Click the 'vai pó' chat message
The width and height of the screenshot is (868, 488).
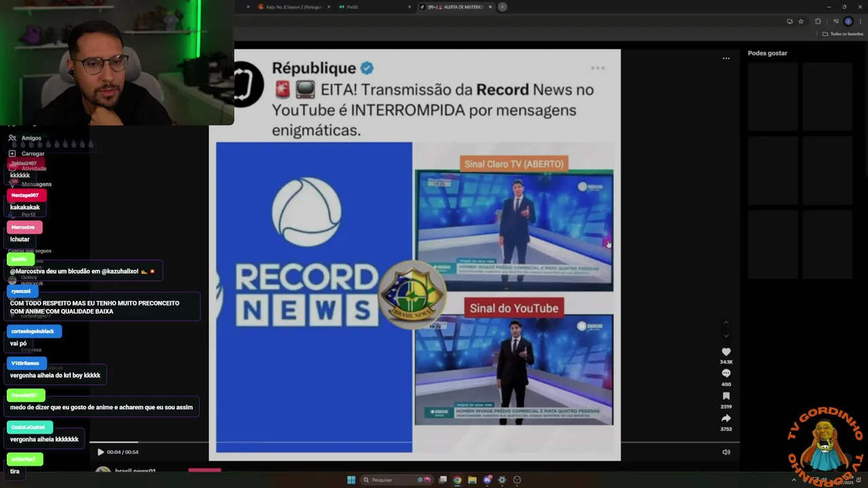[18, 344]
